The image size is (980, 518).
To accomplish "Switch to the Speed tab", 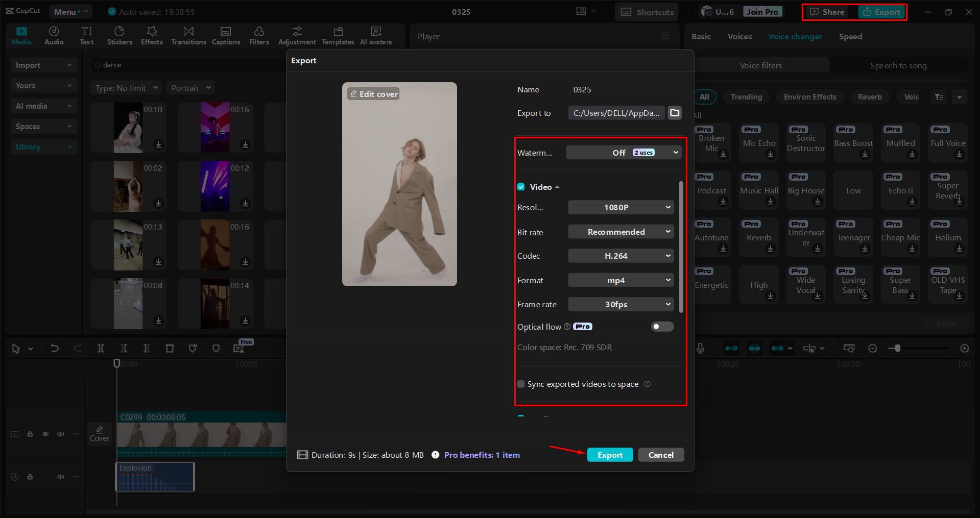I will tap(850, 36).
